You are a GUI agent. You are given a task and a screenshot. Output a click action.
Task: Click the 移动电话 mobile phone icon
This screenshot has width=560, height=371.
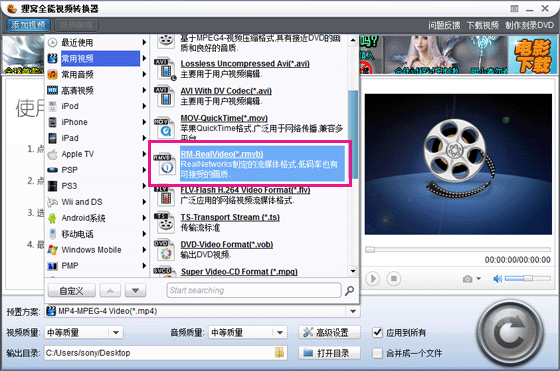tap(52, 234)
